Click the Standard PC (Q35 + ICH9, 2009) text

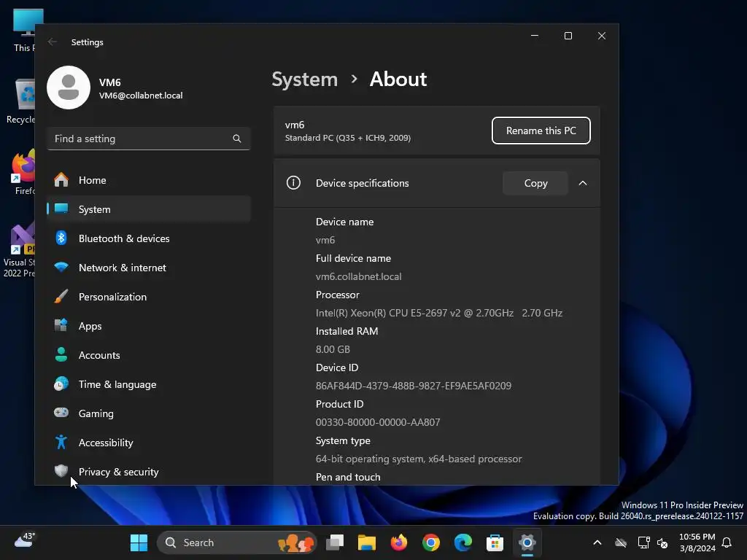348,138
